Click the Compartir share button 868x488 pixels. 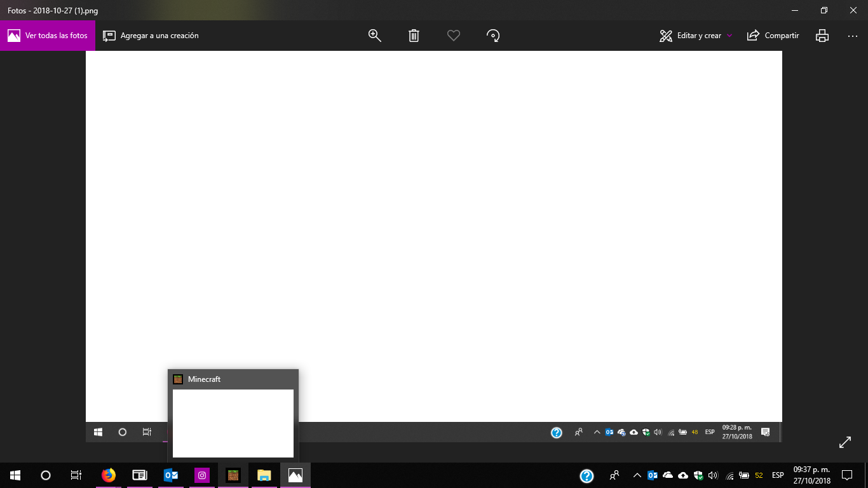tap(773, 36)
